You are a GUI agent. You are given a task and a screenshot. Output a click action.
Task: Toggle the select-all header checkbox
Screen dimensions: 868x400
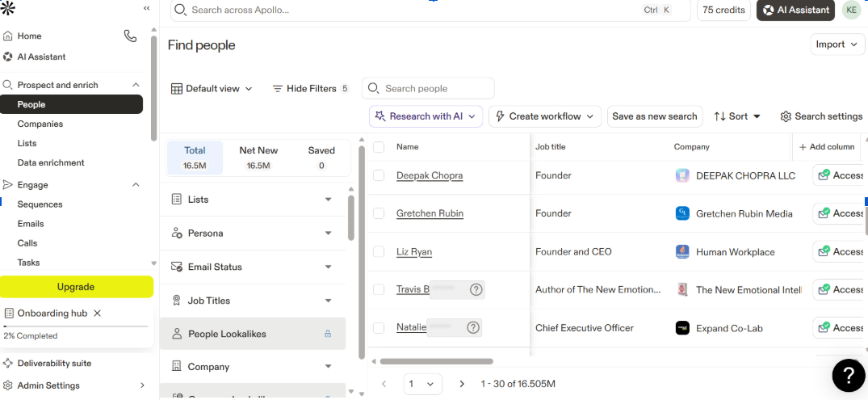tap(379, 147)
